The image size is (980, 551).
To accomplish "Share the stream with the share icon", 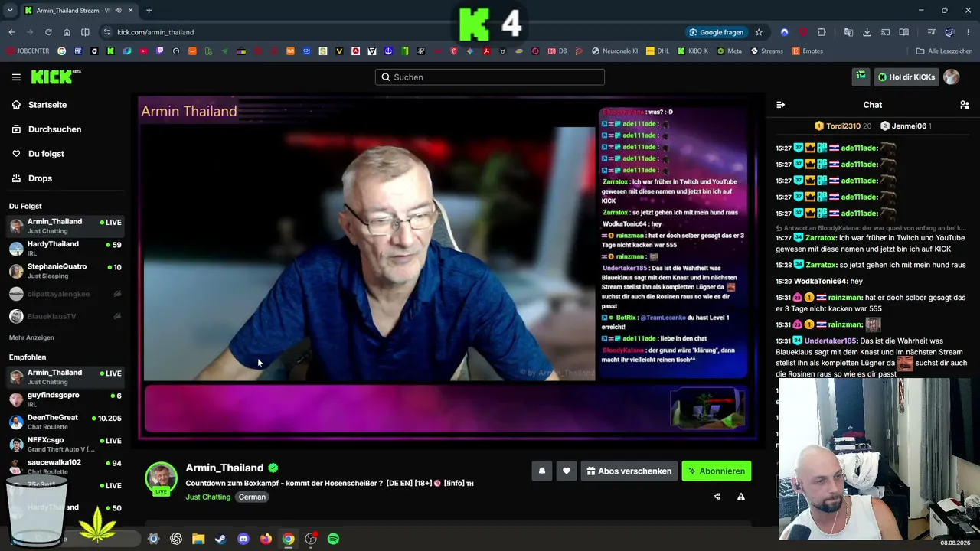I will (x=717, y=497).
